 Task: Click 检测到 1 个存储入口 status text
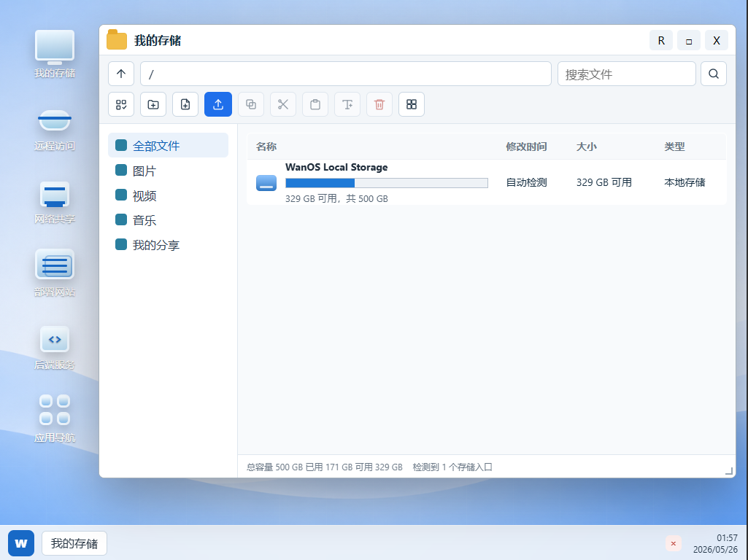point(452,467)
